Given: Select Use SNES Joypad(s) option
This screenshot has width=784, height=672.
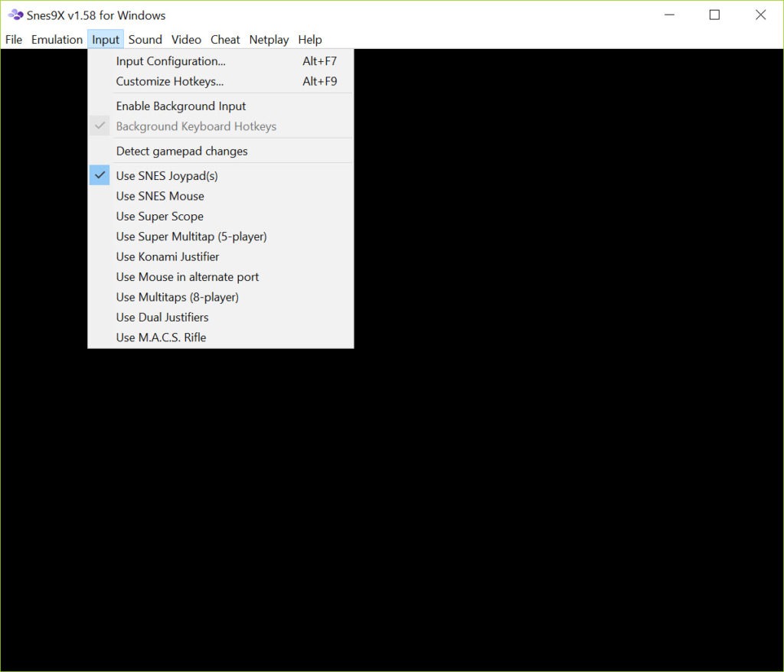Looking at the screenshot, I should (220, 175).
